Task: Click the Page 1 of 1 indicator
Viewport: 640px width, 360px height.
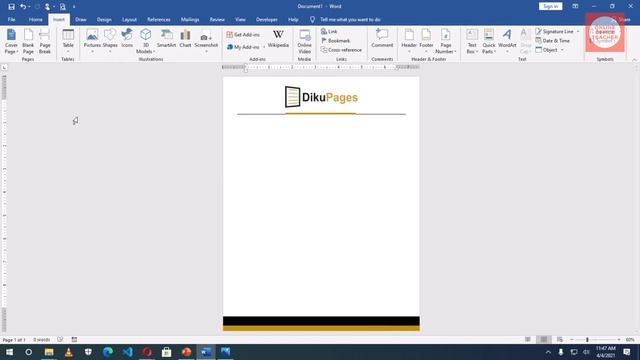Action: pyautogui.click(x=14, y=340)
